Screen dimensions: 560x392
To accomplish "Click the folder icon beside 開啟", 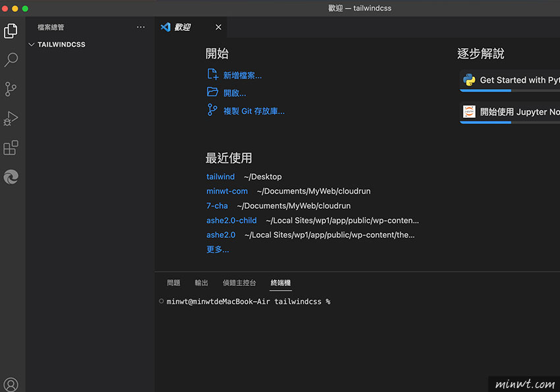I will click(213, 92).
